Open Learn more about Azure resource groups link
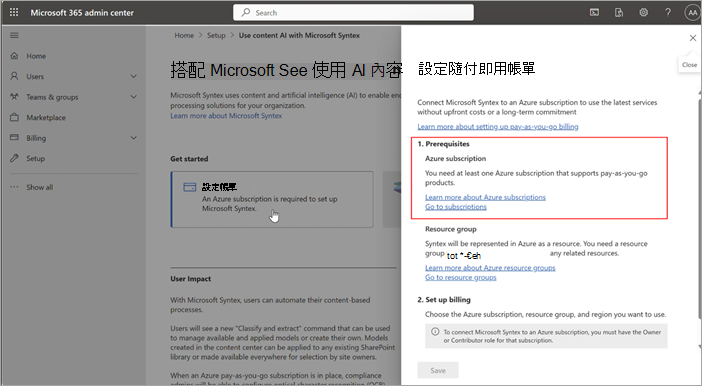The image size is (702, 386). (490, 268)
